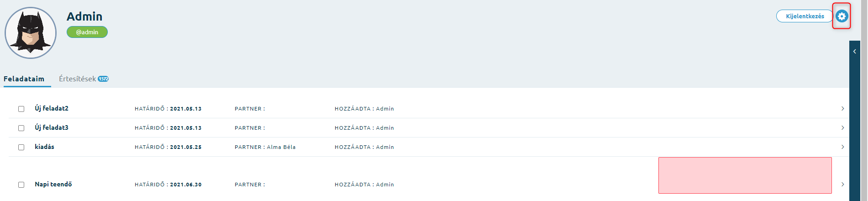The image size is (868, 201).
Task: Expand the Napi teendő row chevron
Action: pyautogui.click(x=842, y=185)
